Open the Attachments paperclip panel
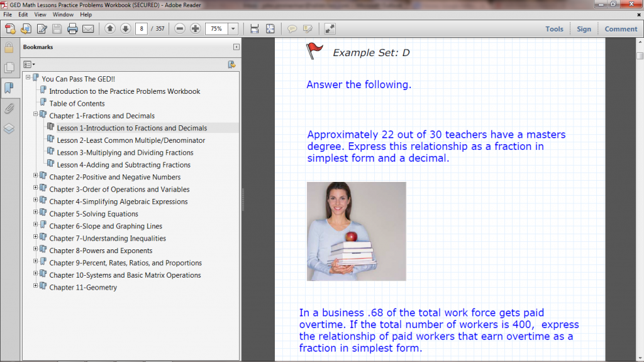The width and height of the screenshot is (644, 362). click(x=9, y=108)
